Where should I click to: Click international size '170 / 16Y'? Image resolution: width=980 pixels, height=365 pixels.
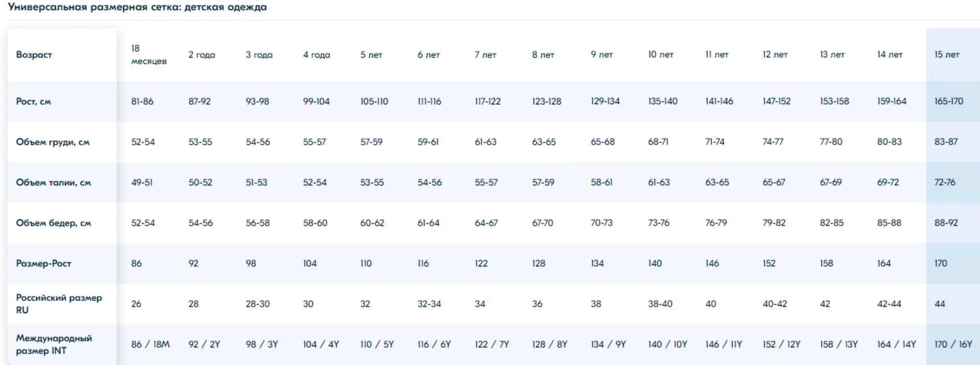(953, 344)
